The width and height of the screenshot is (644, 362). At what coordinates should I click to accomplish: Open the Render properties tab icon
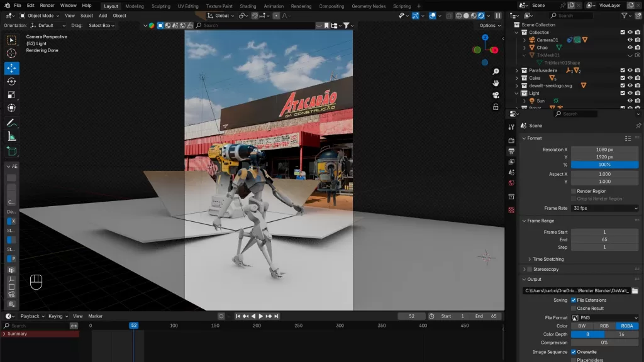(x=511, y=140)
